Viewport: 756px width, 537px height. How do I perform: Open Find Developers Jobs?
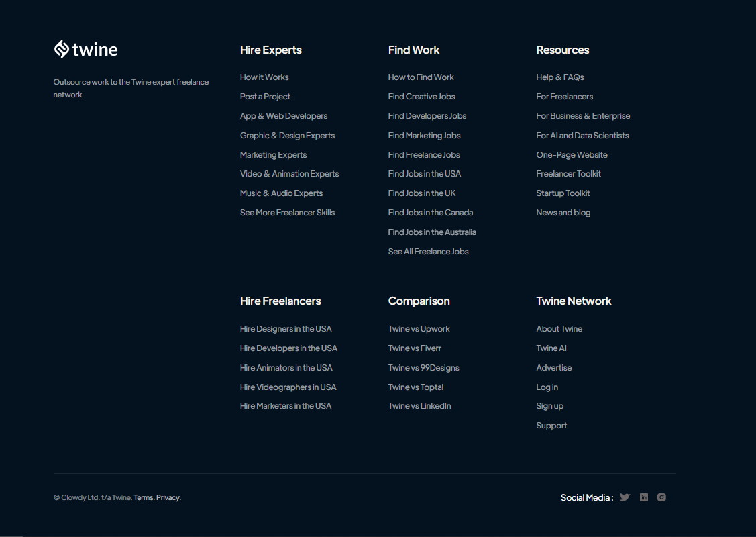427,116
